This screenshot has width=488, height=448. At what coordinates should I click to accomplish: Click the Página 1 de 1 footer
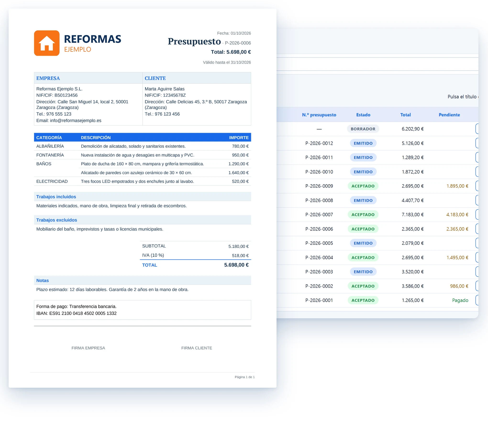(x=244, y=377)
